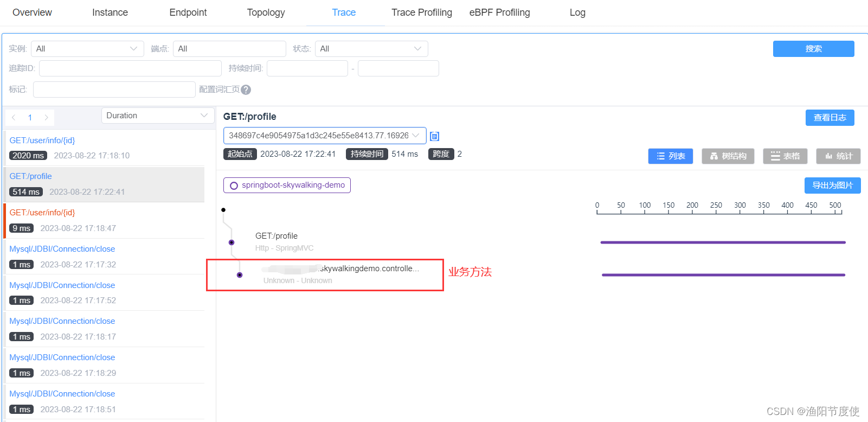The width and height of the screenshot is (868, 422).
Task: Click the skywalkingdemo controller span node dot
Action: (x=240, y=275)
